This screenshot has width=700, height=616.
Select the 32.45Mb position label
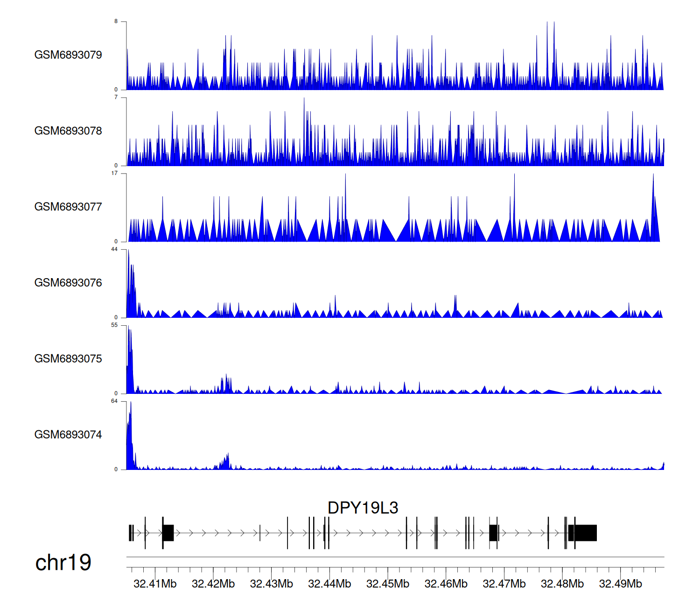tap(388, 584)
